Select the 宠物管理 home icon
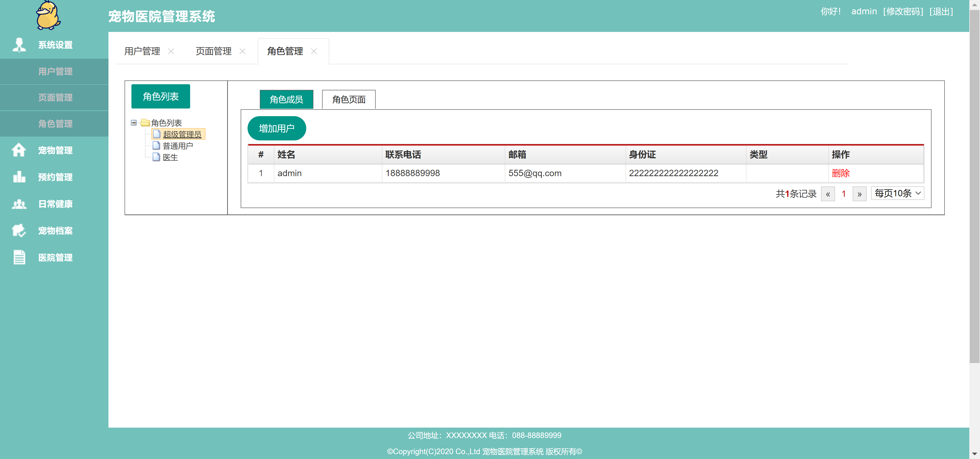 (19, 150)
